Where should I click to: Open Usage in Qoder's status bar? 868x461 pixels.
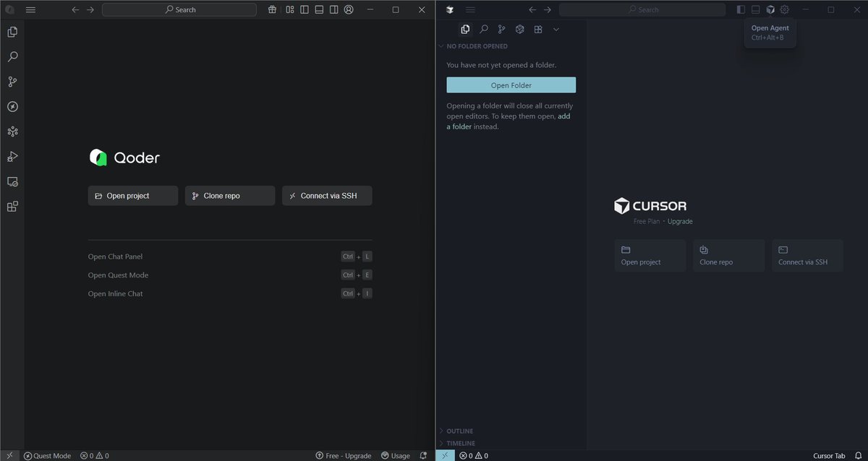coord(396,456)
